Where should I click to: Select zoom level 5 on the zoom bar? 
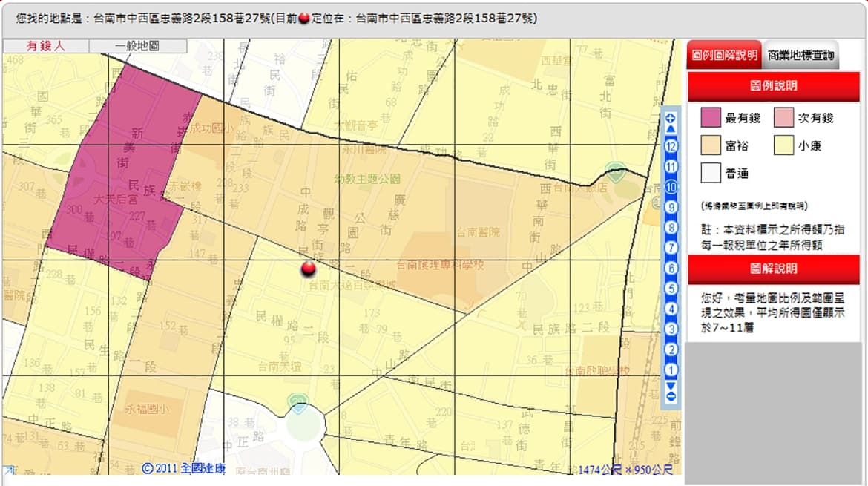click(x=671, y=289)
